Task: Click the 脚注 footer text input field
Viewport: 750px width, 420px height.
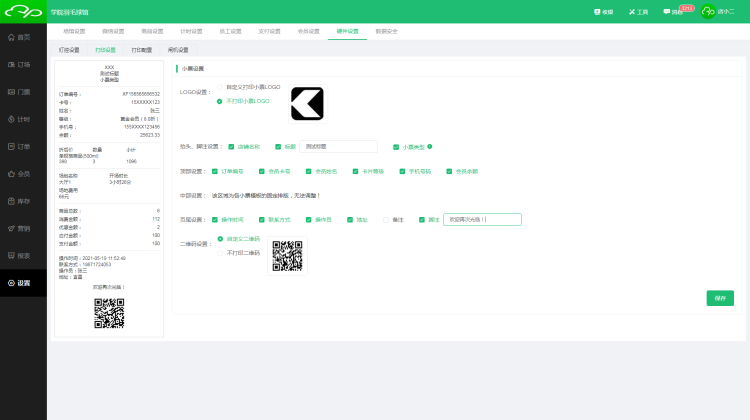Action: [481, 219]
